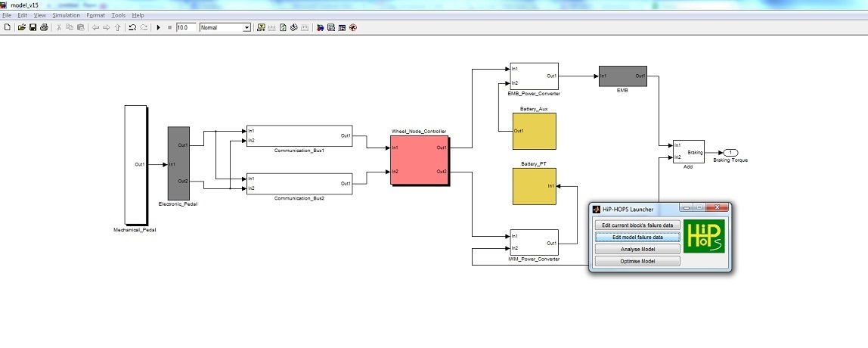Select the red Wheel_Node_Controller block

pyautogui.click(x=419, y=160)
